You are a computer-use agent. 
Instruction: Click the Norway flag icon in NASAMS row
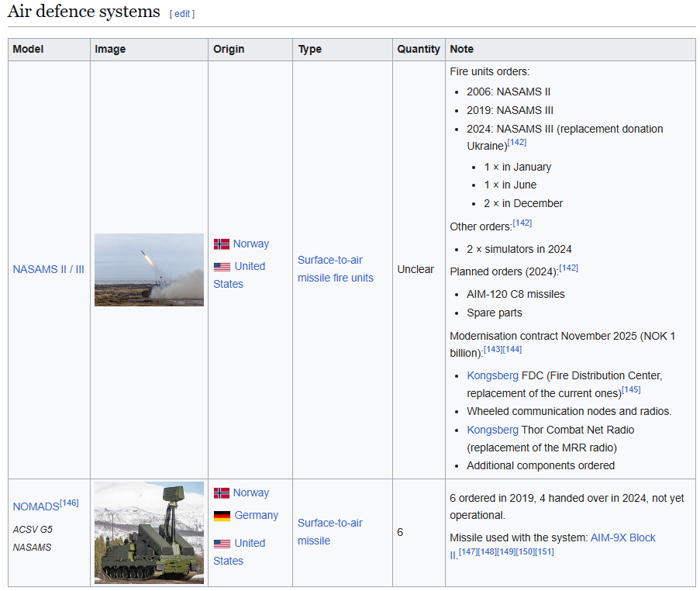(222, 244)
